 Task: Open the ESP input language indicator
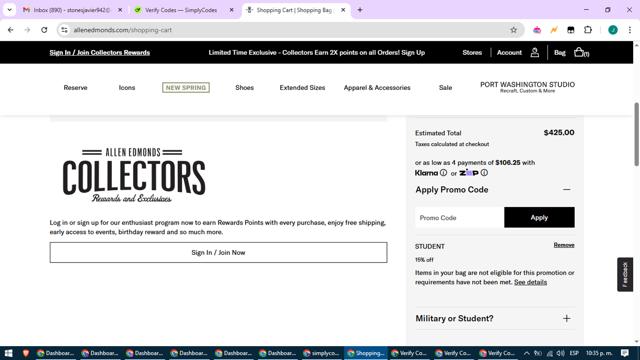click(x=574, y=353)
